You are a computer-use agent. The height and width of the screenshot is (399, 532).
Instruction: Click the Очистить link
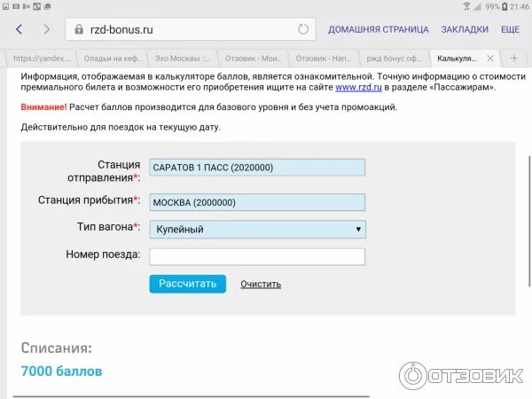pos(261,284)
